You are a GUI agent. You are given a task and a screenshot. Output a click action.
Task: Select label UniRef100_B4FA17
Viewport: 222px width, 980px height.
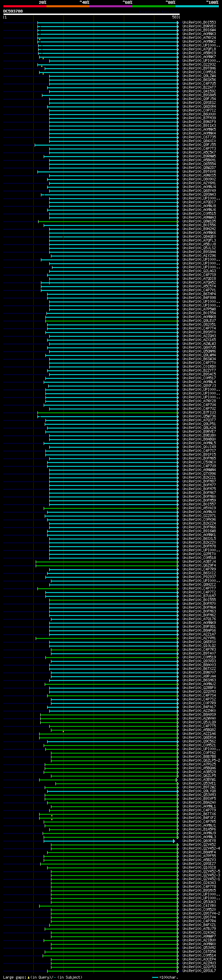199,707
